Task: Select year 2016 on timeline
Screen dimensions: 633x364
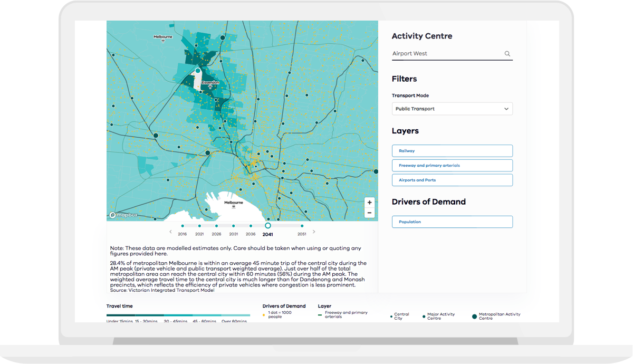Action: click(183, 226)
